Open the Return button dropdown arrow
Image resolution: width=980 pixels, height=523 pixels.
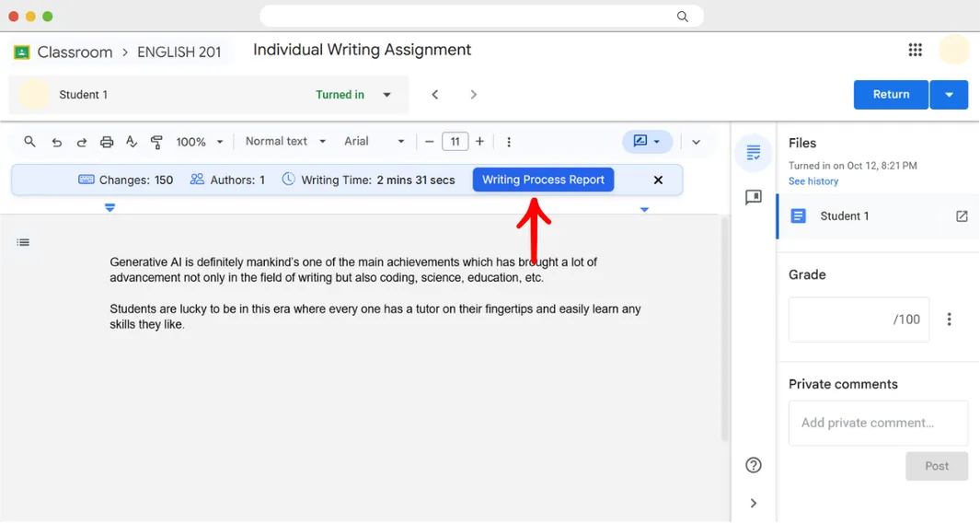pyautogui.click(x=949, y=95)
